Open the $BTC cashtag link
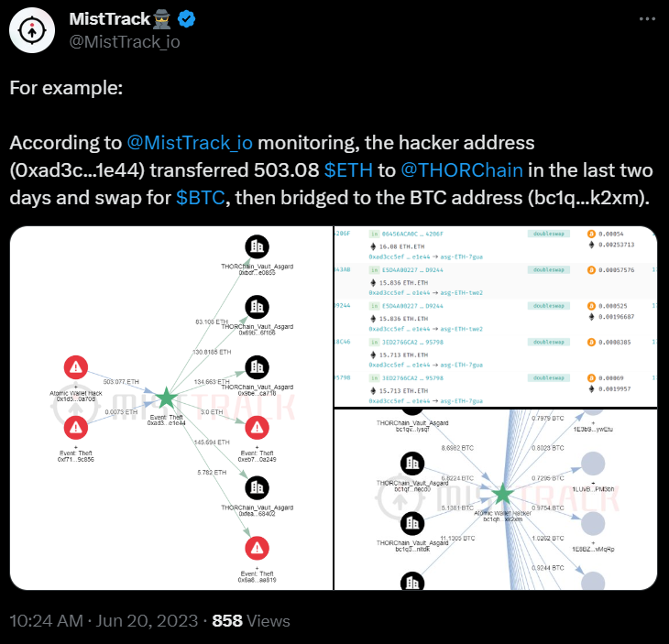669x644 pixels. (x=200, y=198)
